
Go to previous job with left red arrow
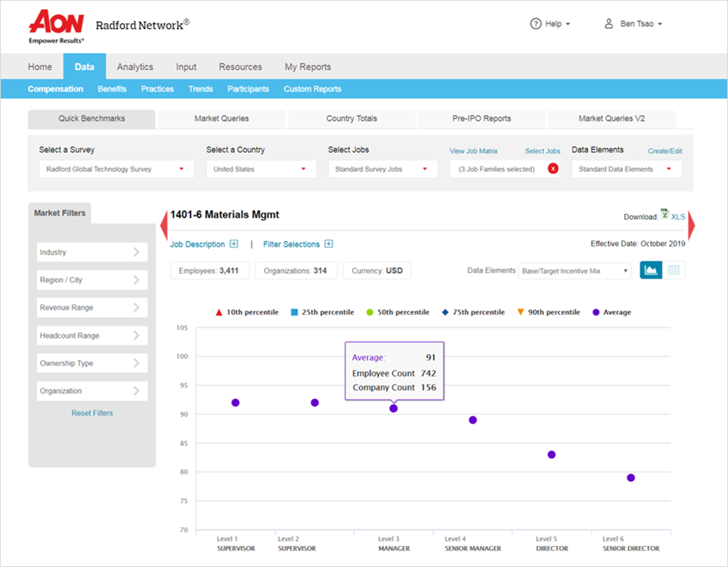point(163,225)
